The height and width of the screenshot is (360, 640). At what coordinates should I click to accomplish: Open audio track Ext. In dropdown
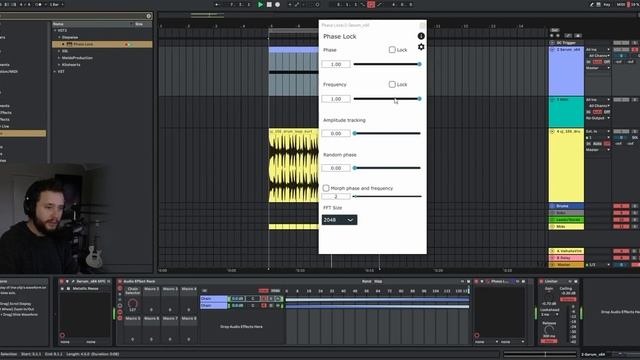pyautogui.click(x=598, y=131)
